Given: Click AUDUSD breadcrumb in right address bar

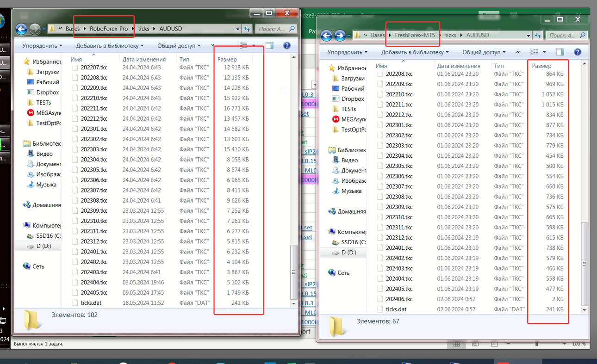Looking at the screenshot, I should coord(478,35).
